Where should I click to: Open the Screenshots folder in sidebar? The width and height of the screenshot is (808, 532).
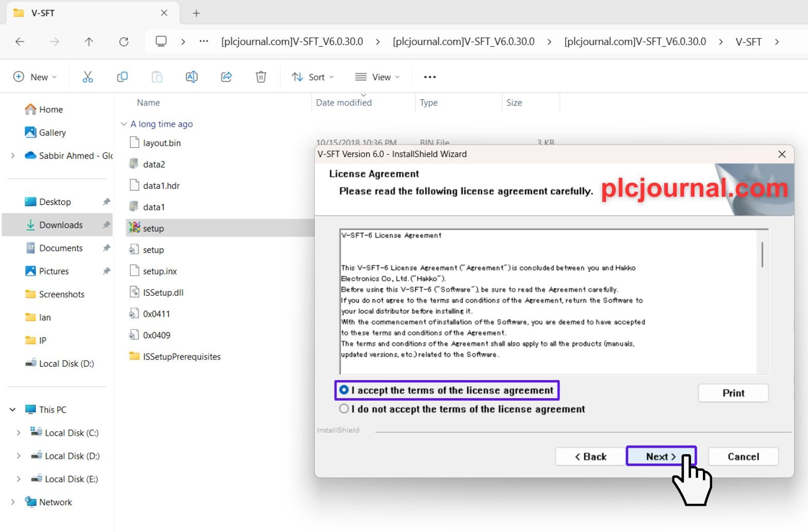click(55, 294)
